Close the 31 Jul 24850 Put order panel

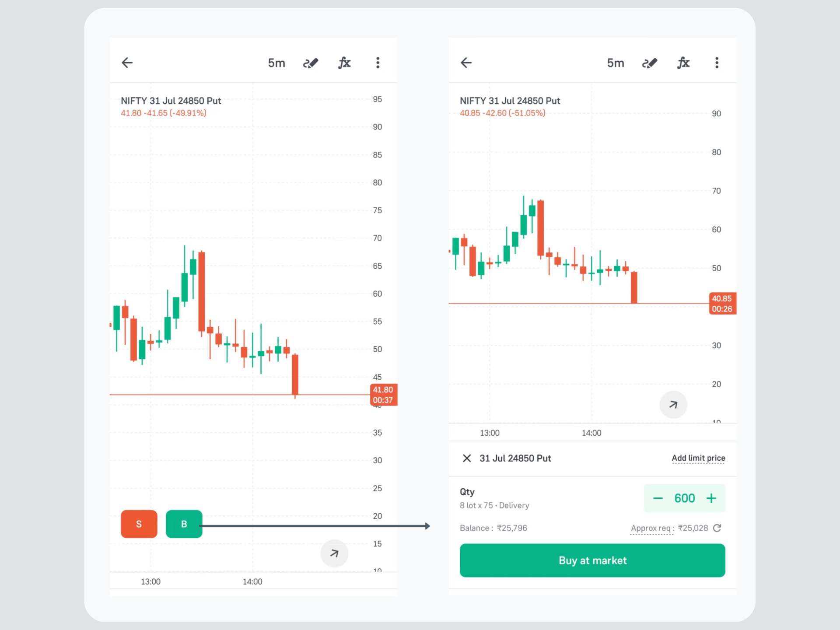(x=467, y=458)
